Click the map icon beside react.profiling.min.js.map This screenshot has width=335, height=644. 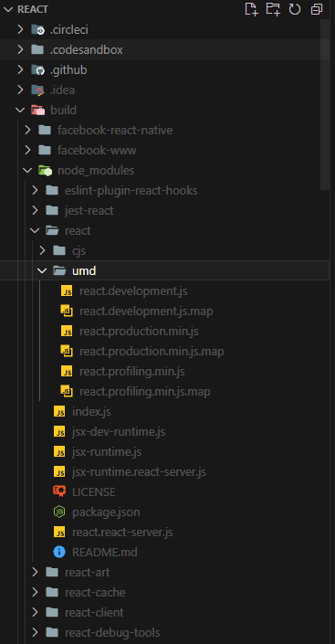(x=67, y=392)
